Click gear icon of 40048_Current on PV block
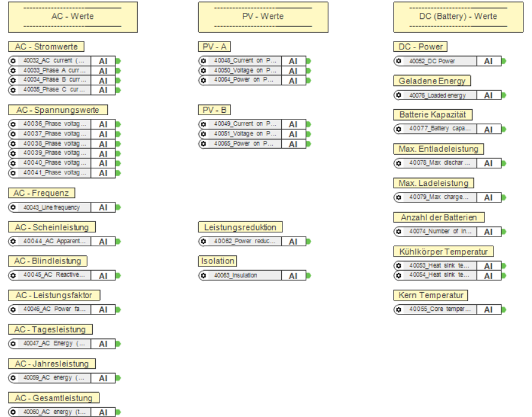This screenshot has height=417, width=532. [x=203, y=61]
